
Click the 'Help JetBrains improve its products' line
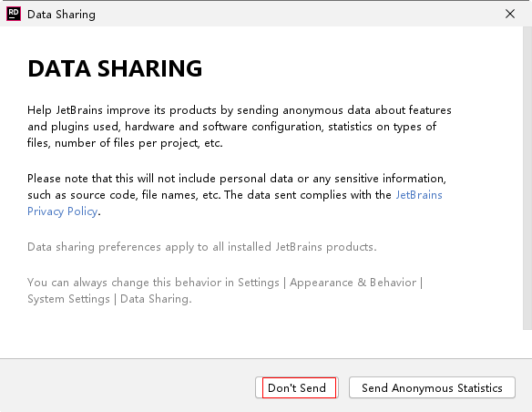pos(240,110)
